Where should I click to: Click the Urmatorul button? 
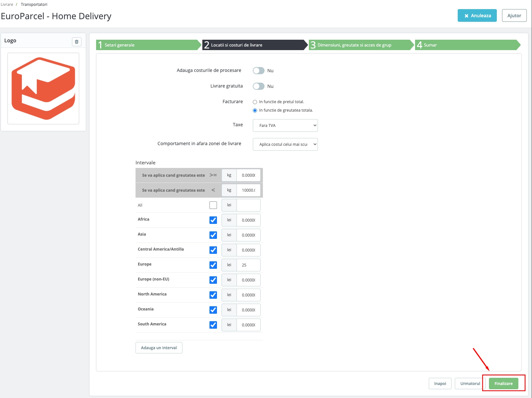[x=470, y=383]
